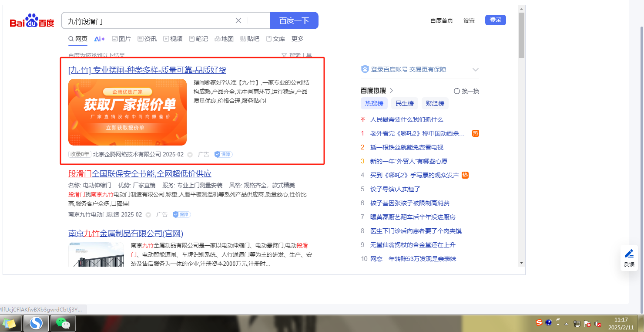644x332 pixels.
Task: Open hot search 曝黄磊厨艺翻车后半年没进厨房
Action: tap(413, 217)
